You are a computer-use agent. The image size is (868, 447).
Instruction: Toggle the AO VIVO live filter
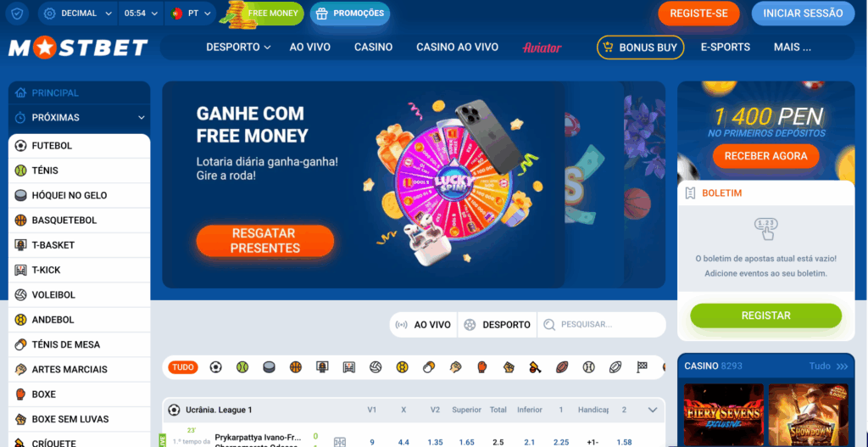click(424, 325)
